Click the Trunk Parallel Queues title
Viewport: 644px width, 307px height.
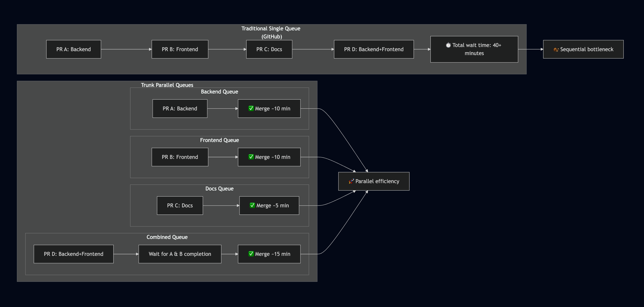(x=167, y=85)
